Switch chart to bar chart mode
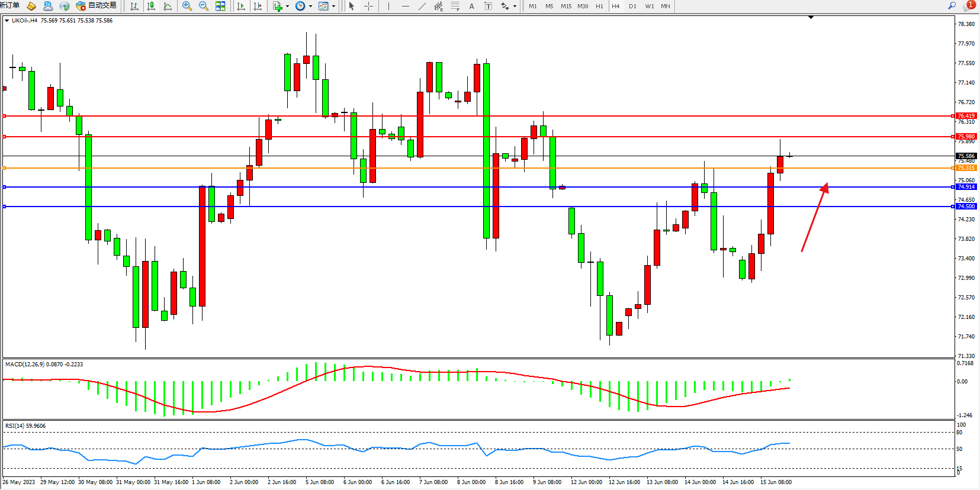 pos(134,6)
